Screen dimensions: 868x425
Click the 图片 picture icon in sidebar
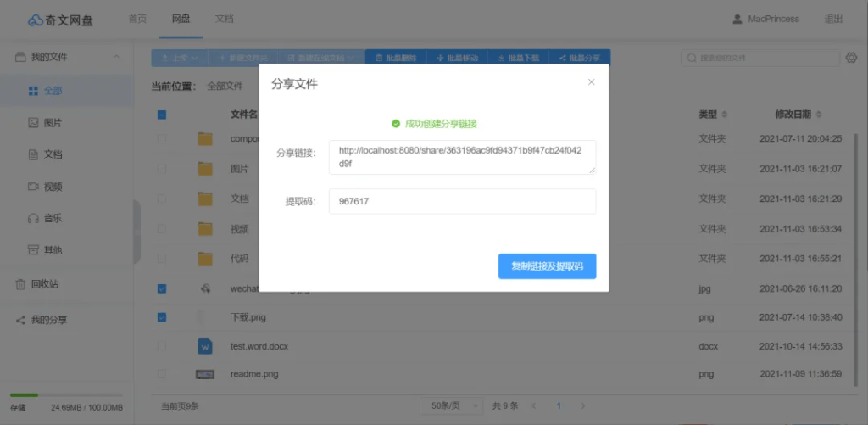tap(33, 122)
